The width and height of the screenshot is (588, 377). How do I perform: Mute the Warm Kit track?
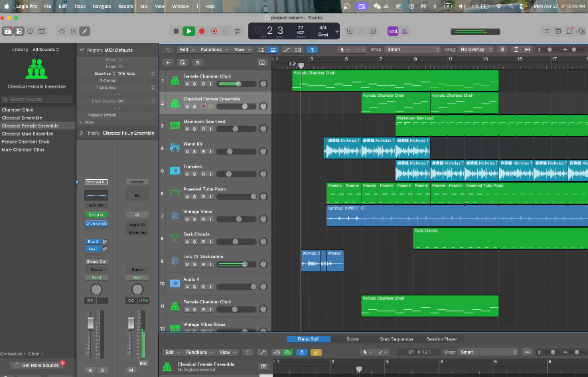[x=187, y=151]
